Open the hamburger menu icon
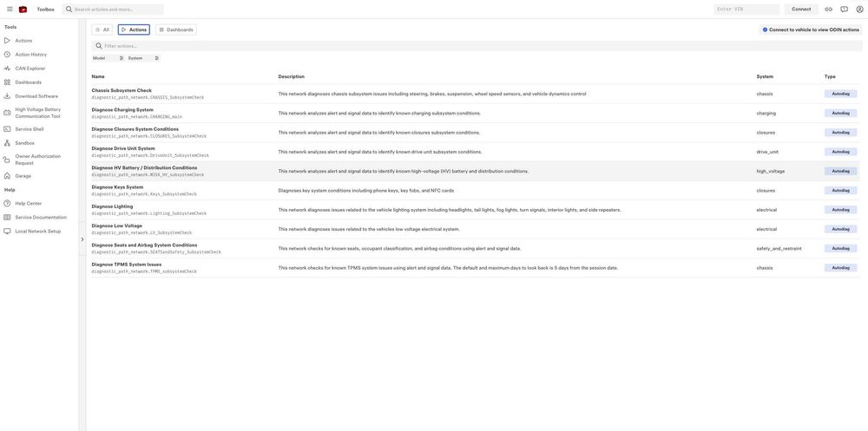868x431 pixels. tap(10, 10)
